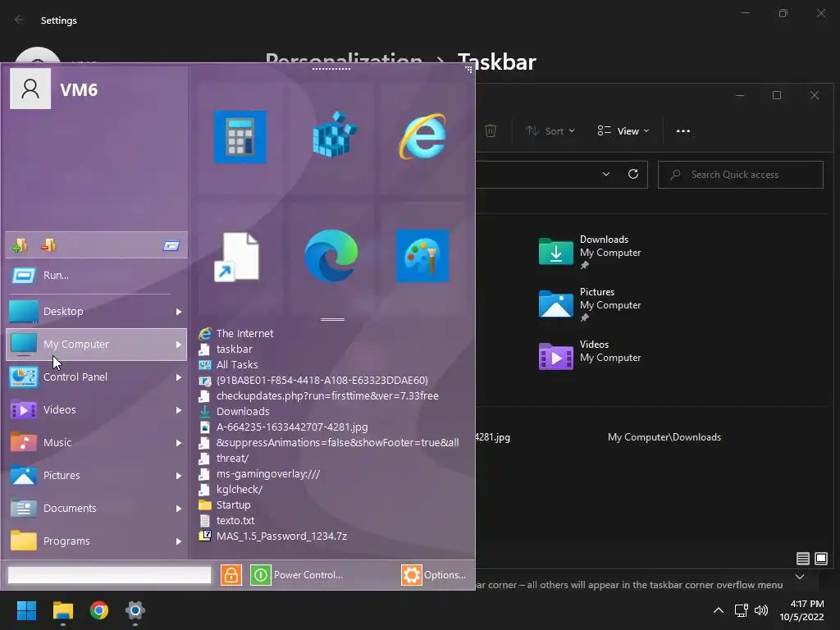
Task: Open checkupdates.php recent entry
Action: click(x=318, y=396)
